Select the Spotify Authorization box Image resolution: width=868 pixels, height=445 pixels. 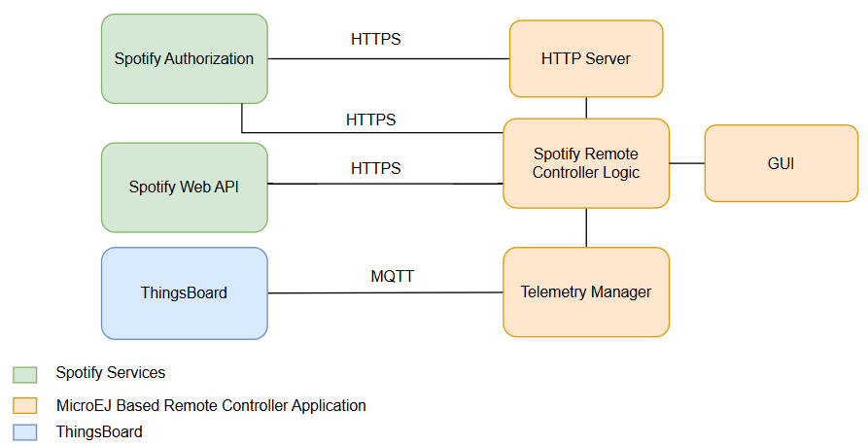[185, 58]
